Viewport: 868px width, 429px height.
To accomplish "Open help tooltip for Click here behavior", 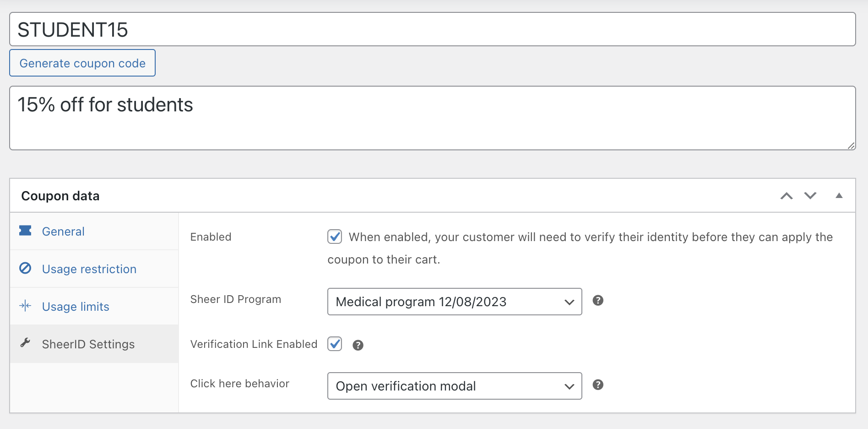I will [x=598, y=385].
